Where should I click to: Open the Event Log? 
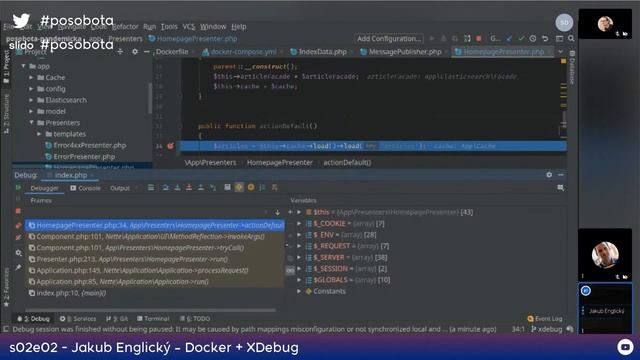coord(545,319)
